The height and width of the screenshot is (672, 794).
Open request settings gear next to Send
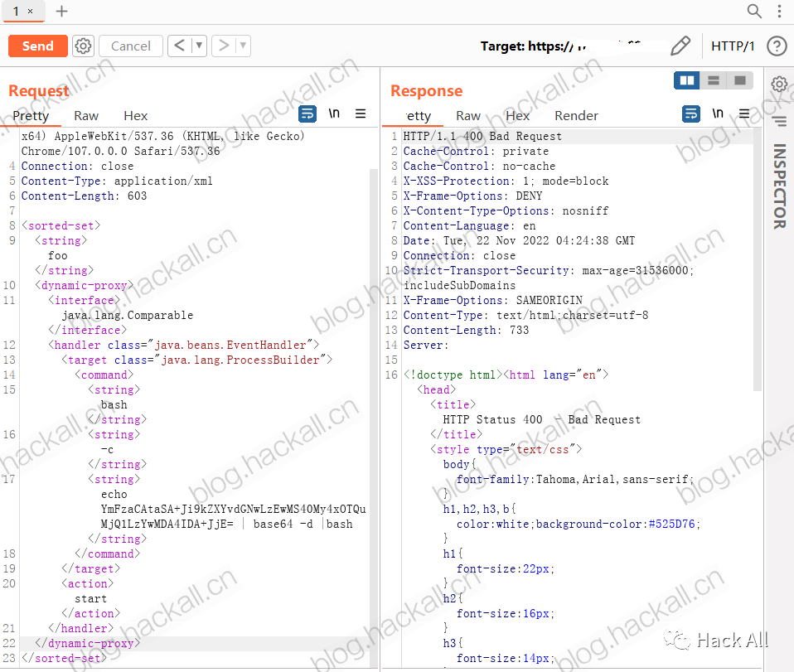click(x=83, y=46)
